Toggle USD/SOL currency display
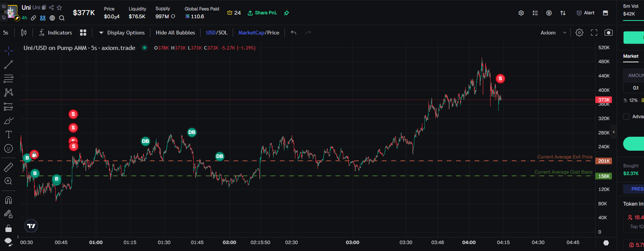Viewport: 644px width, 251px height. coord(217,32)
